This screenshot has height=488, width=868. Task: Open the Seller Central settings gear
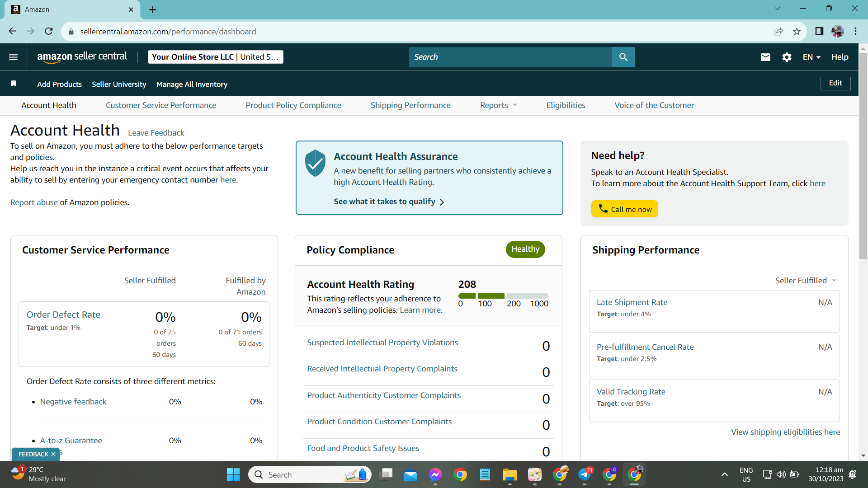point(787,57)
